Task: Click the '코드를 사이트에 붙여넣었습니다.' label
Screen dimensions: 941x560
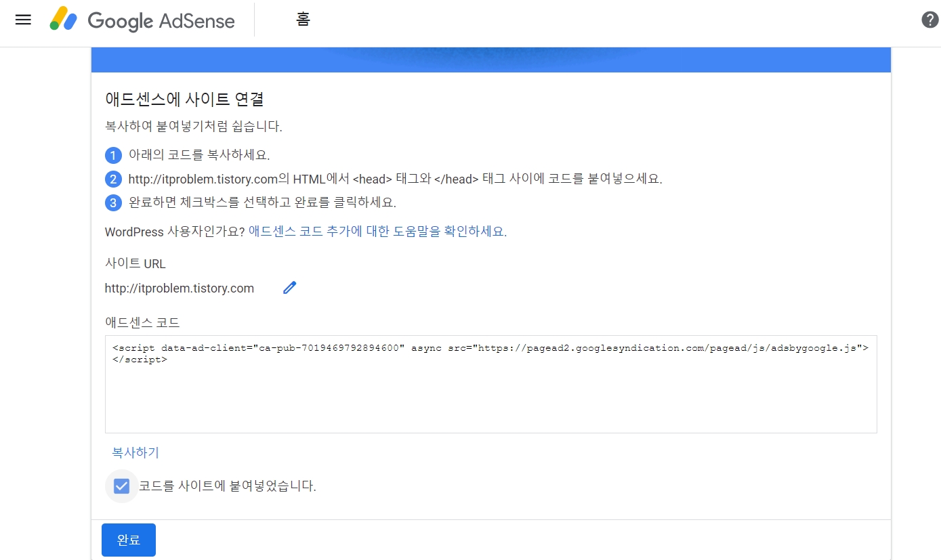Action: coord(228,486)
